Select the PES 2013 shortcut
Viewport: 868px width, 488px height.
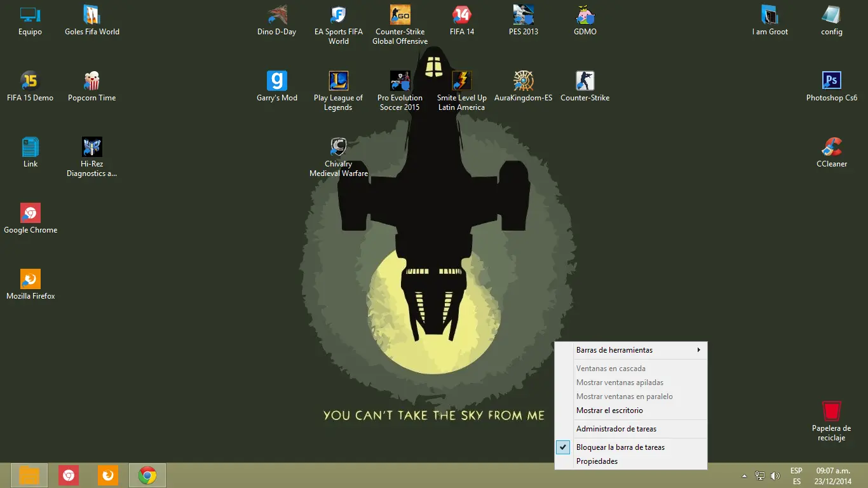[x=524, y=21]
